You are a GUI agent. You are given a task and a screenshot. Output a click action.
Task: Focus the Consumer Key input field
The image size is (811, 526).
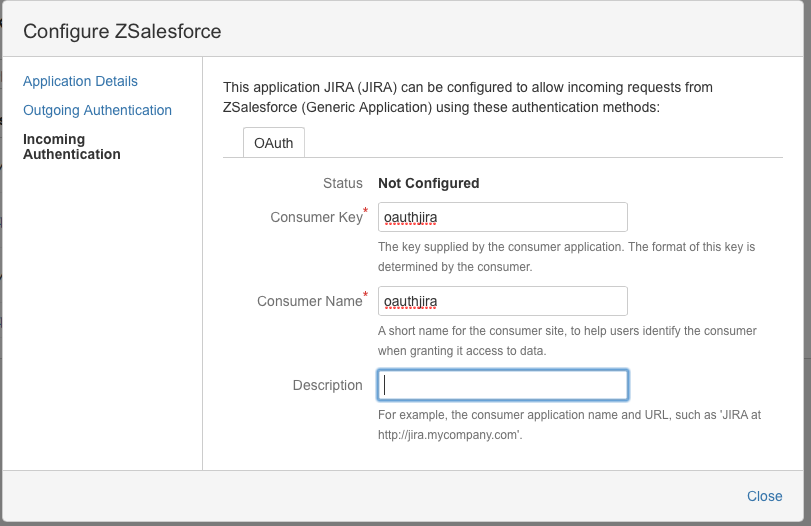tap(503, 217)
